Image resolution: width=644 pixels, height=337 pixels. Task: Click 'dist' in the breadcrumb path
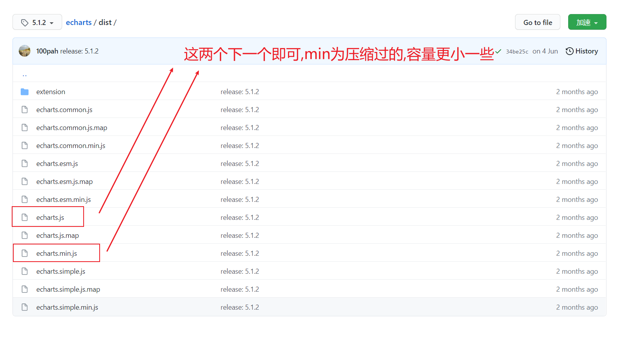click(105, 23)
